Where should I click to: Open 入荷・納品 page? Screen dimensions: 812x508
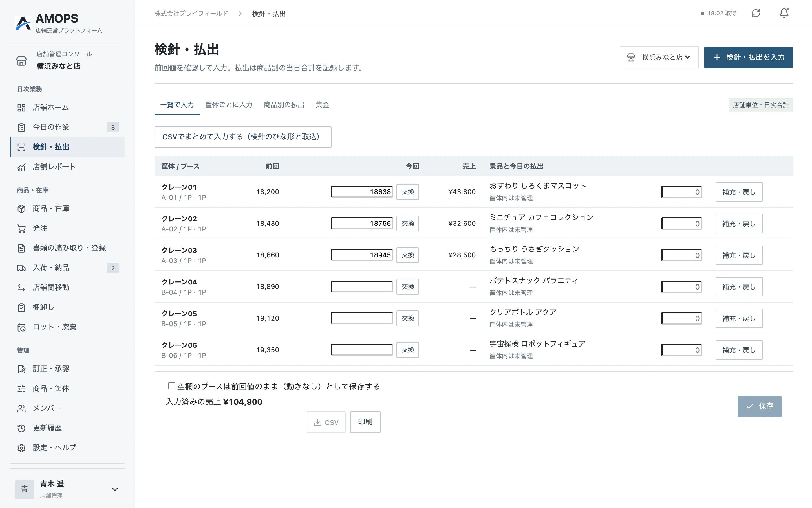[x=67, y=268]
